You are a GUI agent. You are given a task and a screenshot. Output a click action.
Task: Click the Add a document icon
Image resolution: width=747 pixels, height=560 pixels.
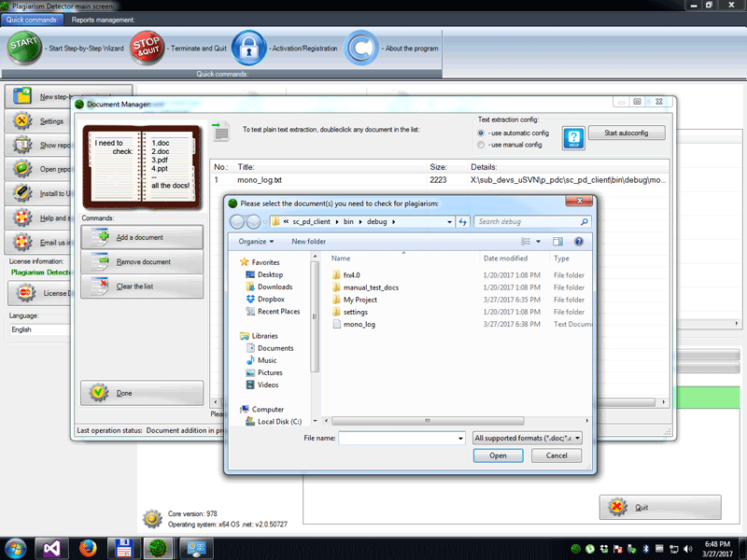100,237
